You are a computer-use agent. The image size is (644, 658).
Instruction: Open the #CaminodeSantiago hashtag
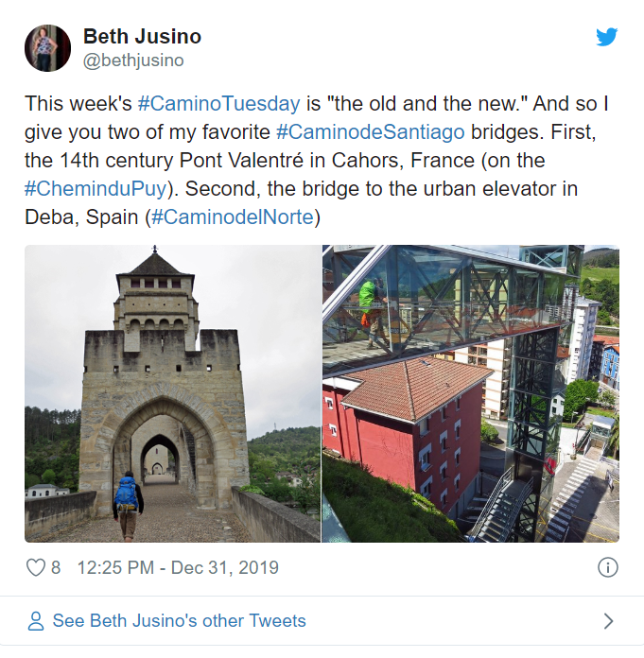coord(371,131)
